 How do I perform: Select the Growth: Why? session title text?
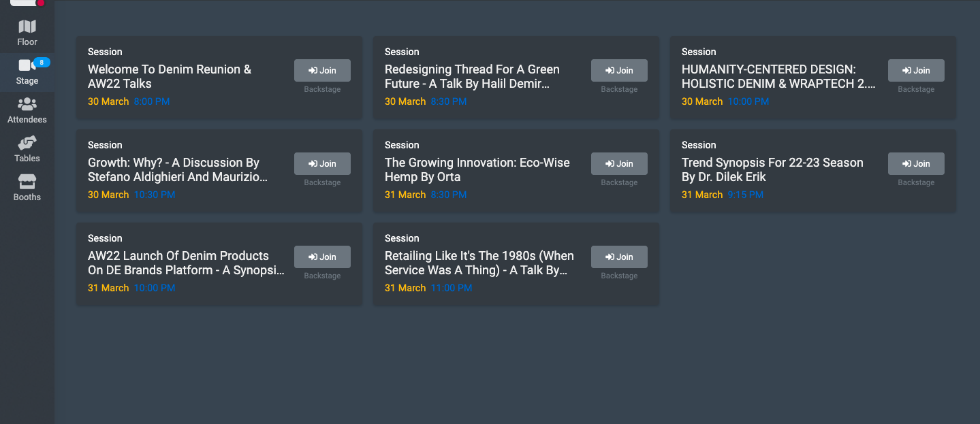(178, 169)
